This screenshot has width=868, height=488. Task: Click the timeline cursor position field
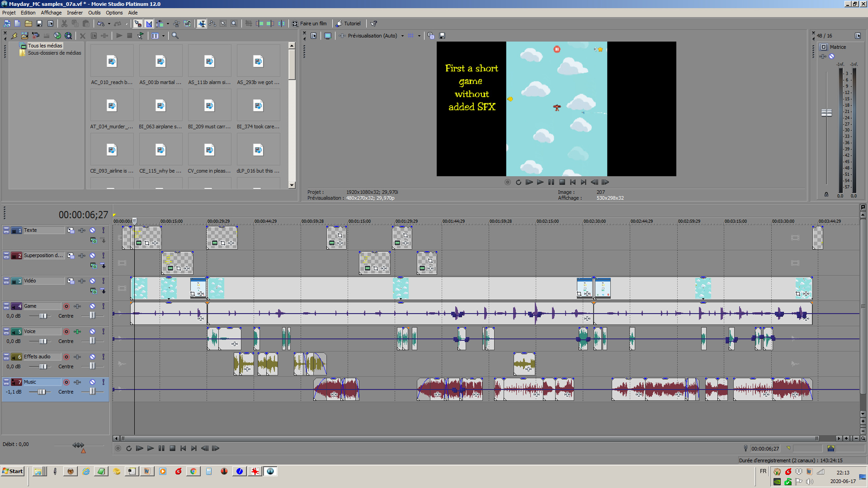765,449
